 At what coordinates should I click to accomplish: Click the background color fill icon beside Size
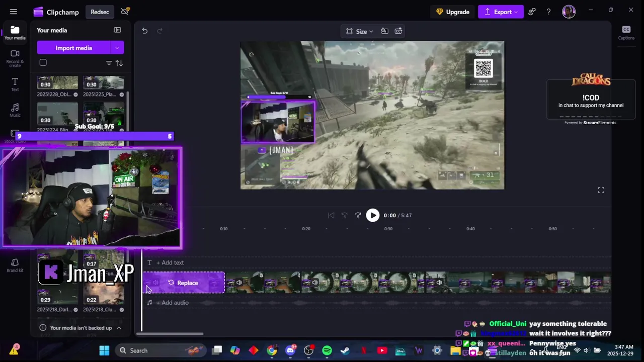[x=384, y=31]
